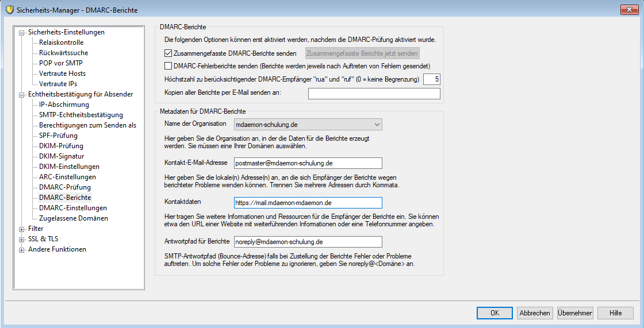Collapse Echtheitsbestätigung für Absender node

[x=22, y=95]
